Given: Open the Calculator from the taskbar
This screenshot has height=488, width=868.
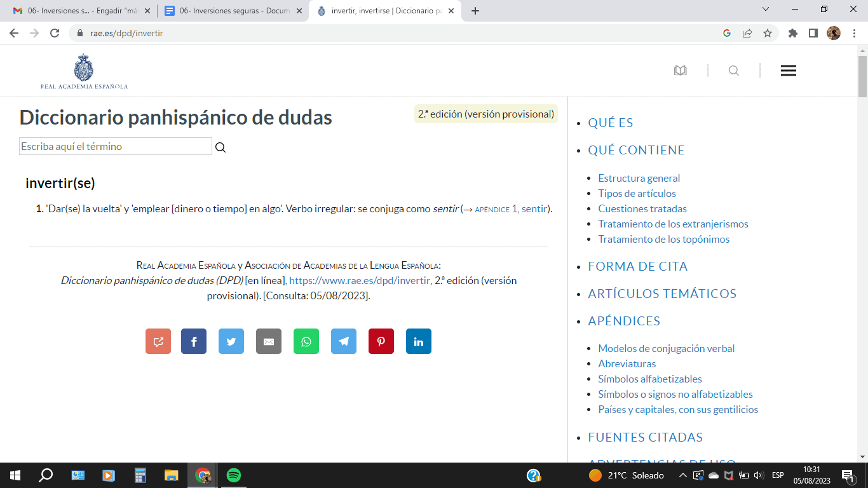Looking at the screenshot, I should [140, 475].
